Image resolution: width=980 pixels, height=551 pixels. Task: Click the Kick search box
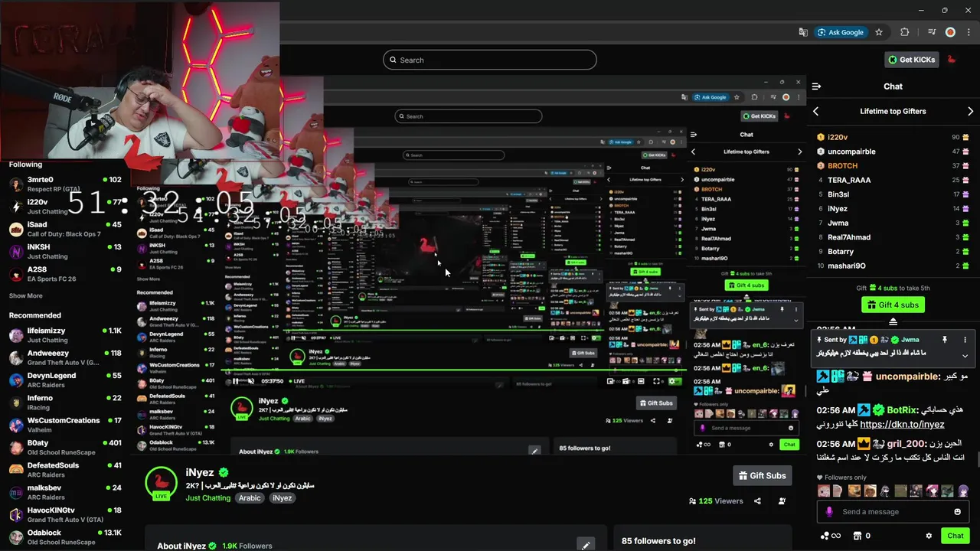tap(490, 60)
